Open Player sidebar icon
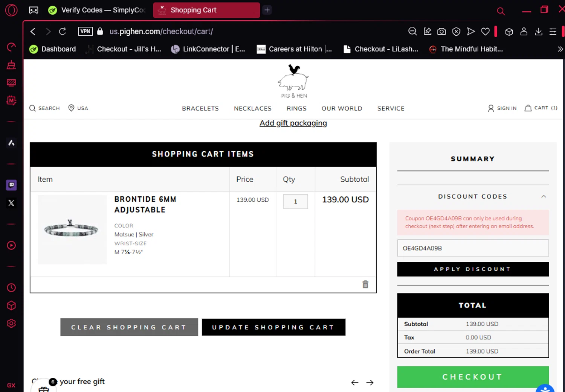This screenshot has height=392, width=565. click(11, 245)
